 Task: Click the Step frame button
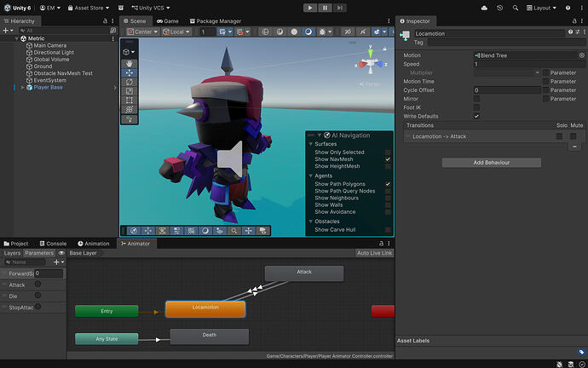[339, 8]
